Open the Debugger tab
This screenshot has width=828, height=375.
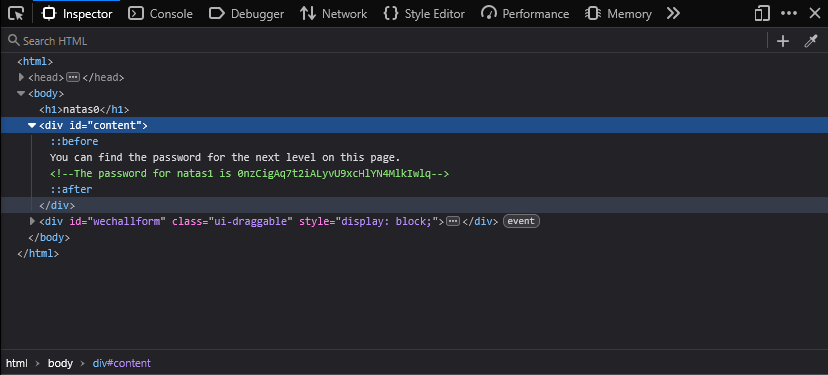pos(247,14)
